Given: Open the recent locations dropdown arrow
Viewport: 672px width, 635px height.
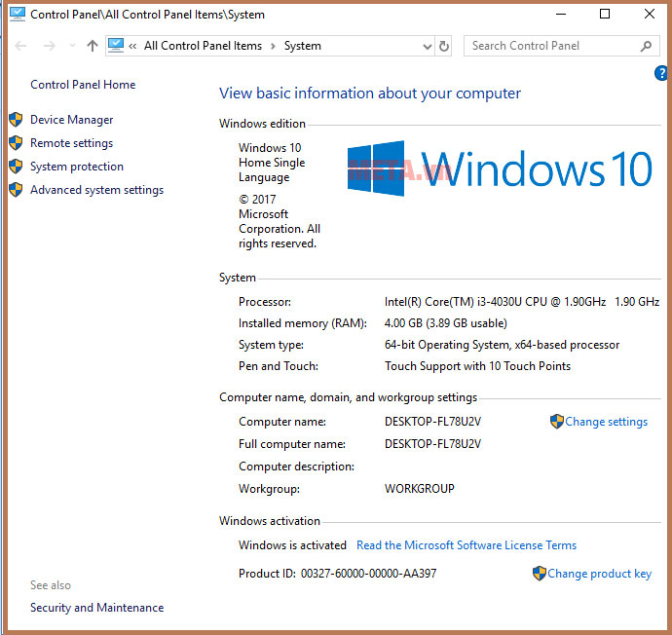Looking at the screenshot, I should (72, 46).
